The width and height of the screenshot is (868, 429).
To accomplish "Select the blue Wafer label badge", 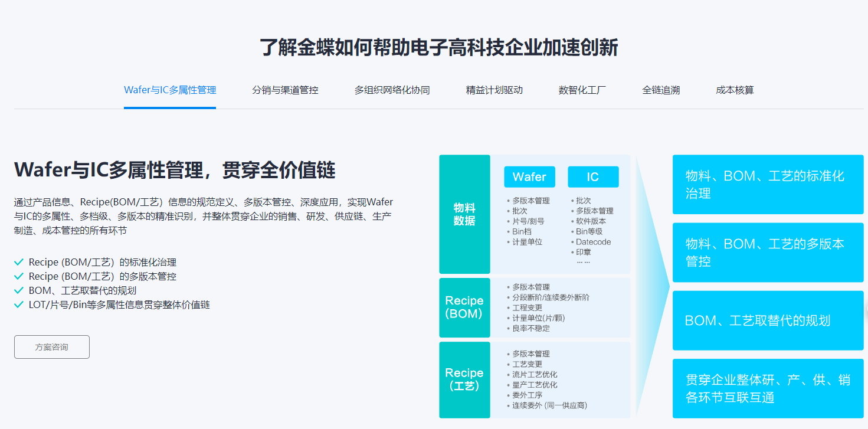I will click(529, 176).
